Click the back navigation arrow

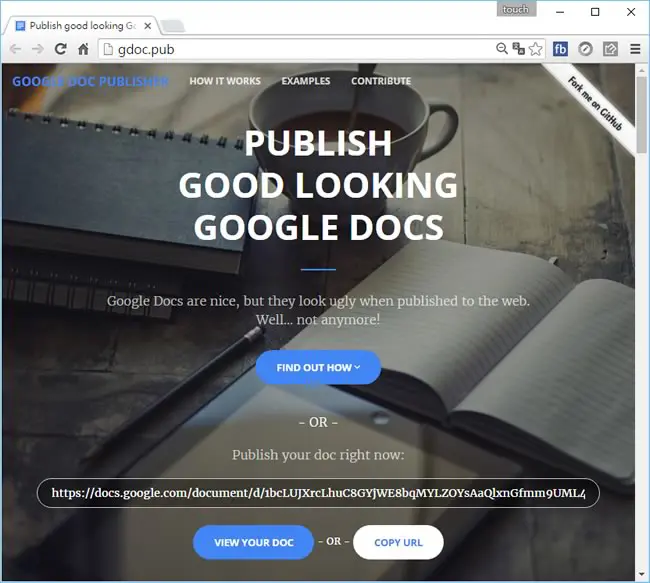coord(15,49)
